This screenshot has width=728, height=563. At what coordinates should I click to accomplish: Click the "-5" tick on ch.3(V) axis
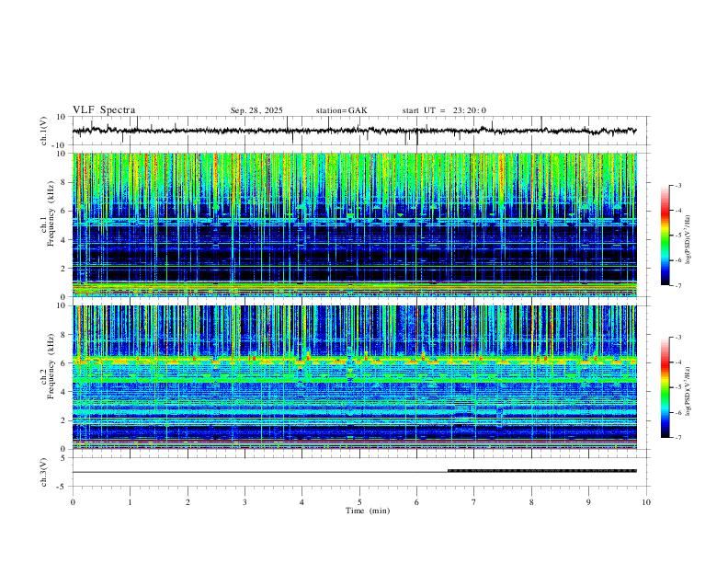click(63, 487)
